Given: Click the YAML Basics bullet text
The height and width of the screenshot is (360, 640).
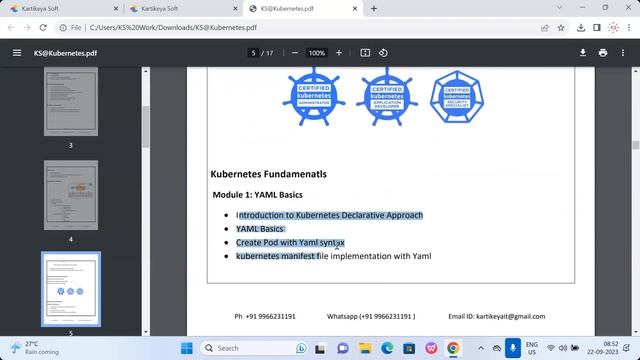Looking at the screenshot, I should [x=260, y=229].
